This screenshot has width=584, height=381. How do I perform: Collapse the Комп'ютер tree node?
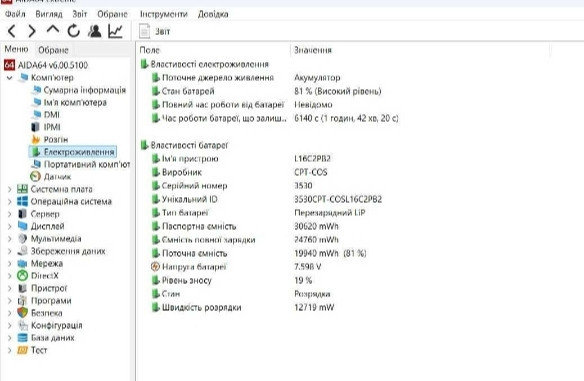(x=10, y=78)
